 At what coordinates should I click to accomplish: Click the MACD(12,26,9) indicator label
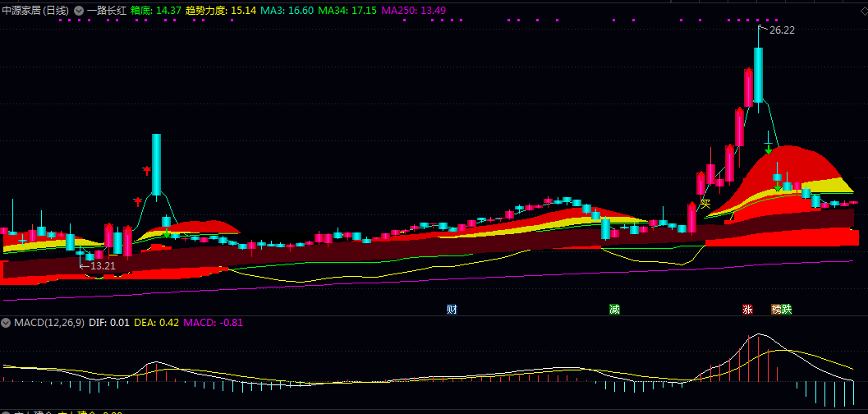tap(49, 323)
